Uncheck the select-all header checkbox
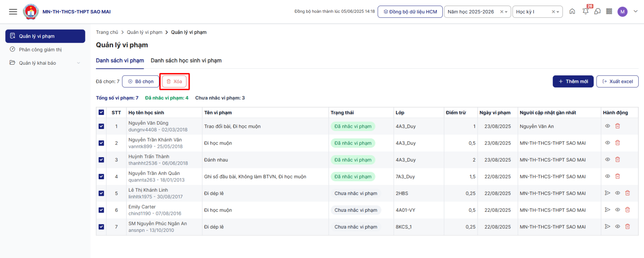This screenshot has width=644, height=258. click(101, 113)
